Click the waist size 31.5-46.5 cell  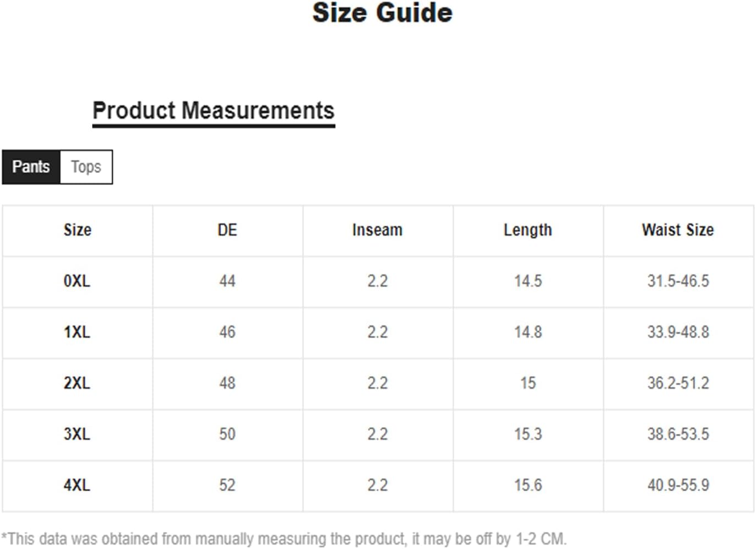678,281
